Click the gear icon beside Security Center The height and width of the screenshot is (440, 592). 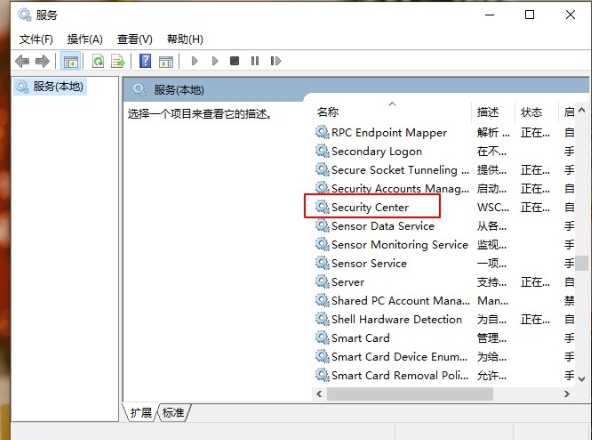click(322, 207)
